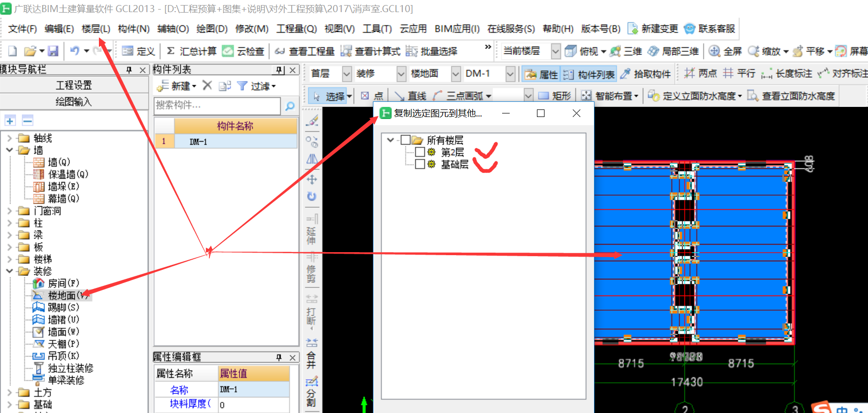This screenshot has width=868, height=413.
Task: Open the DM-1 component dropdown
Action: [x=510, y=74]
